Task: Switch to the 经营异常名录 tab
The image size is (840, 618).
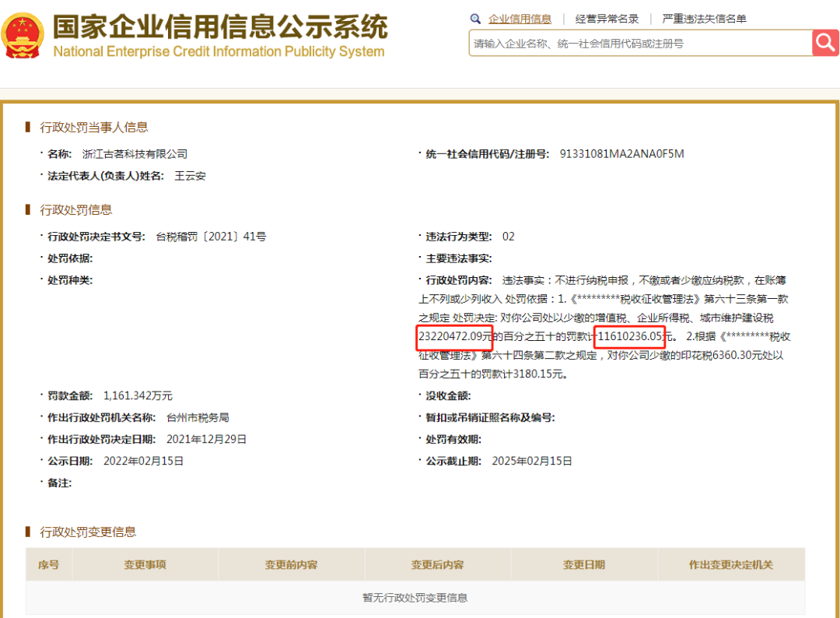Action: click(607, 19)
